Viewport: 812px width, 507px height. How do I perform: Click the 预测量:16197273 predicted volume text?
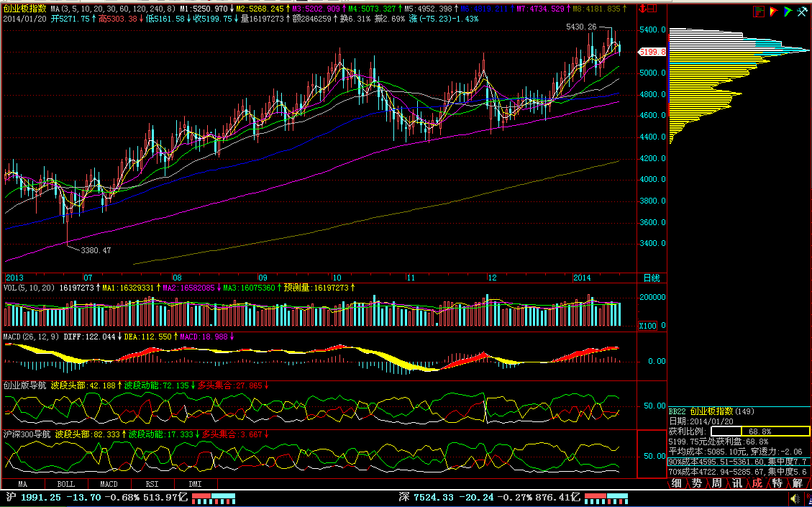(x=316, y=288)
